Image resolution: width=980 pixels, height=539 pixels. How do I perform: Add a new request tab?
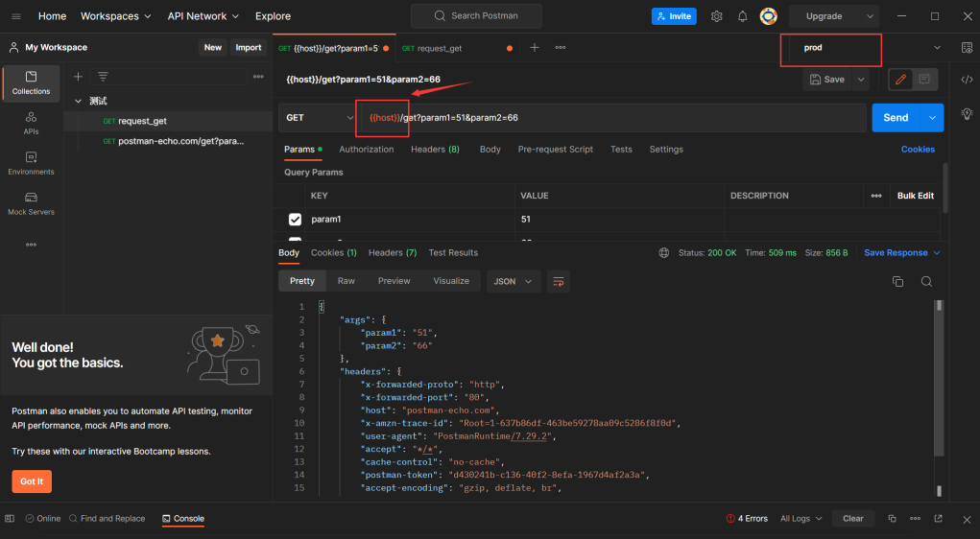click(x=535, y=47)
